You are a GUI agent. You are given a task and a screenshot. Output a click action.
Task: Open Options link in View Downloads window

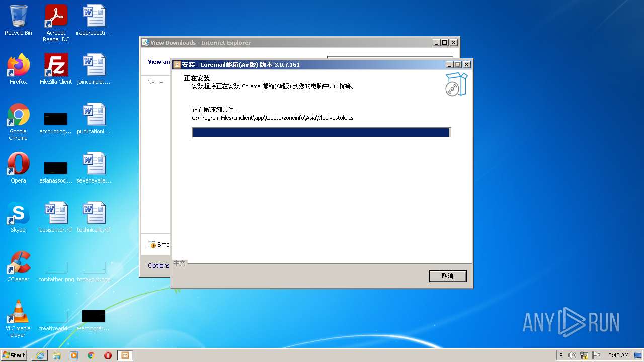click(x=158, y=265)
